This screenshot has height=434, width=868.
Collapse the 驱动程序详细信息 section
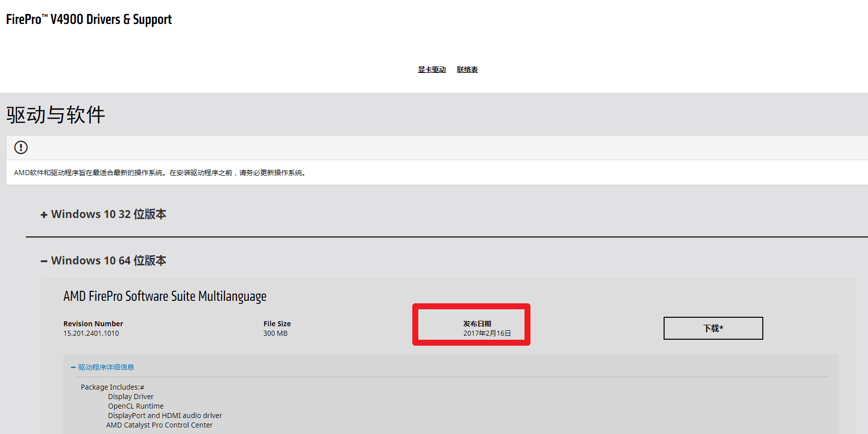(x=103, y=367)
